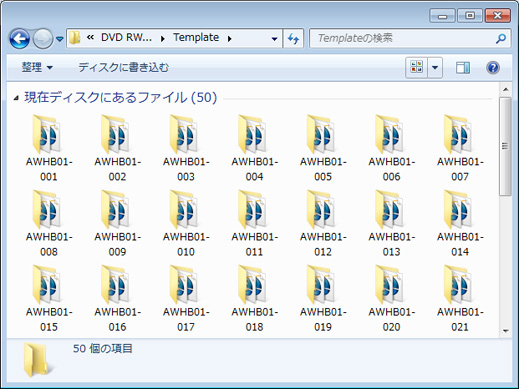
Task: Select the AWHB01-003 folder icon
Action: pos(184,134)
